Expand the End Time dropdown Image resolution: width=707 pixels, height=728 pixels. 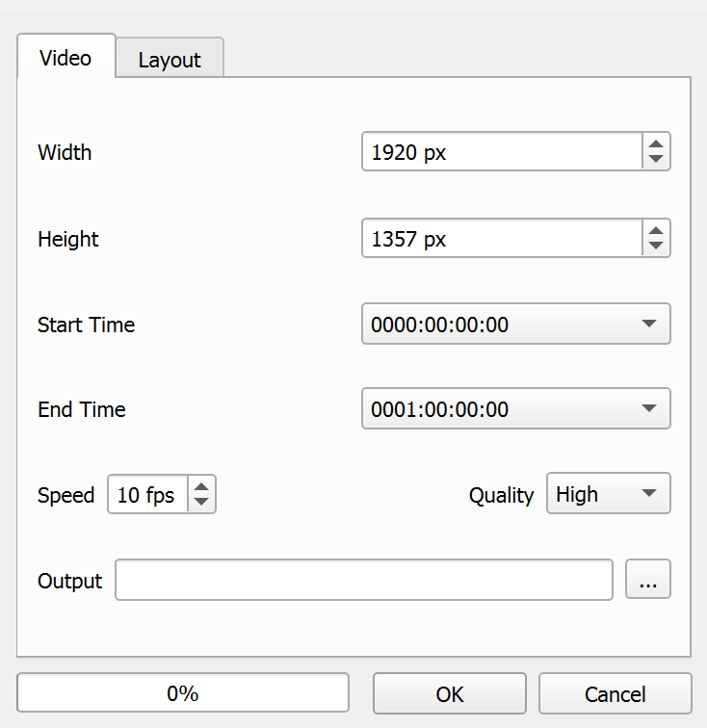click(648, 409)
